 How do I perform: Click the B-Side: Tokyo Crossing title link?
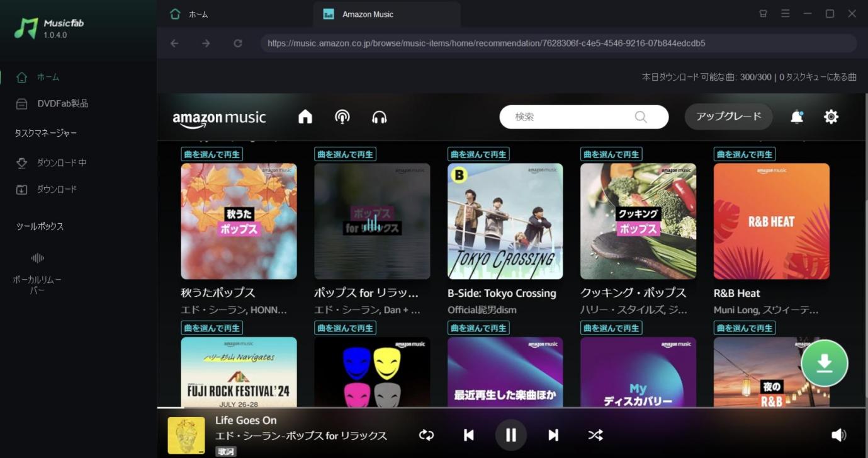click(502, 293)
